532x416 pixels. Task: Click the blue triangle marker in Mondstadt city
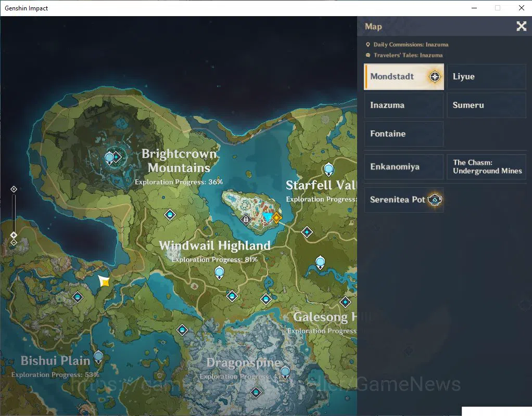pyautogui.click(x=268, y=217)
